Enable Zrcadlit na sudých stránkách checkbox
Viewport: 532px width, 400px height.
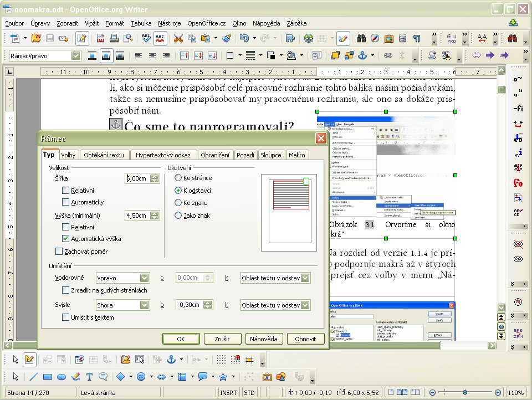tap(66, 290)
